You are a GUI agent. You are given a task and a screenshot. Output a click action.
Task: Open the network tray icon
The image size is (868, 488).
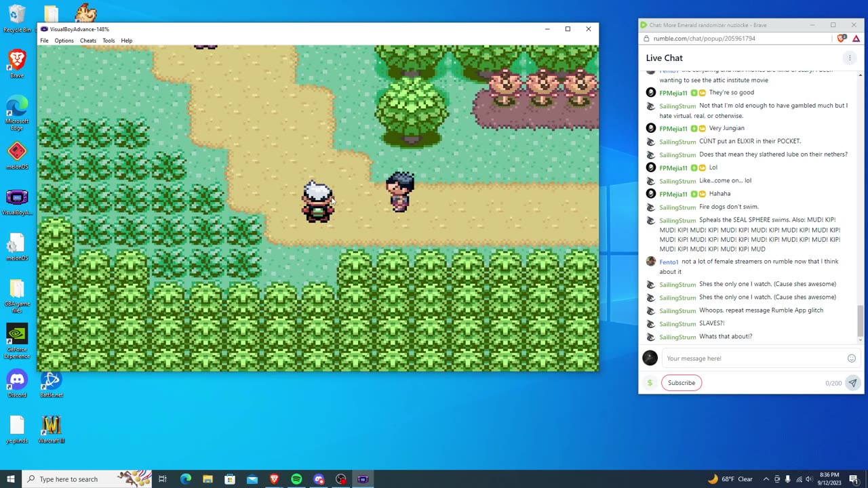coord(798,479)
